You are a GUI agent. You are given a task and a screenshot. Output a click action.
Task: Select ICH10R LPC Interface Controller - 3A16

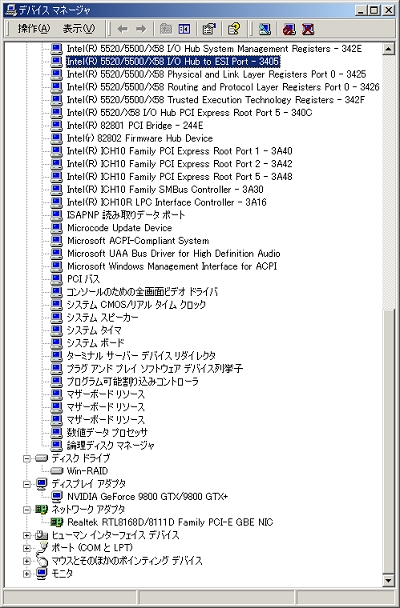point(166,202)
